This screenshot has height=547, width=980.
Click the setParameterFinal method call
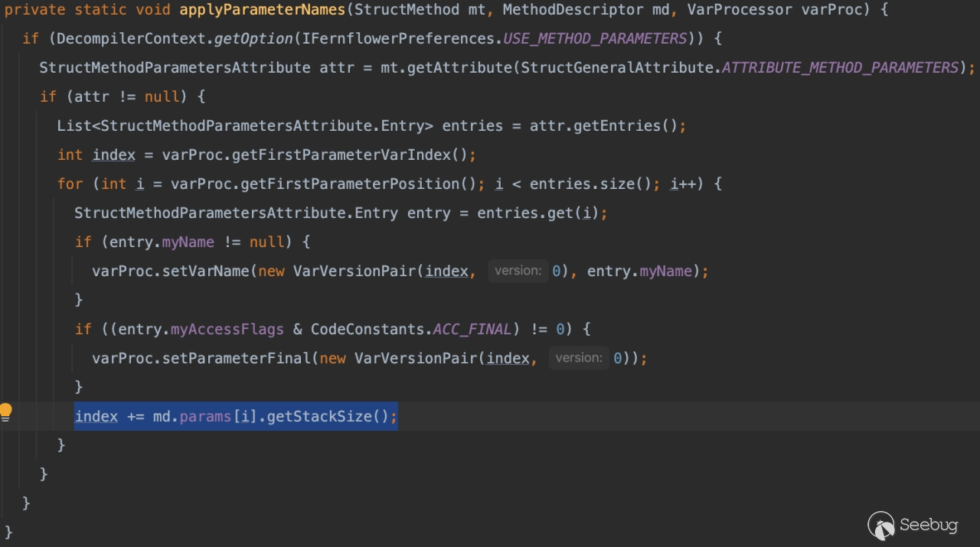pyautogui.click(x=237, y=358)
